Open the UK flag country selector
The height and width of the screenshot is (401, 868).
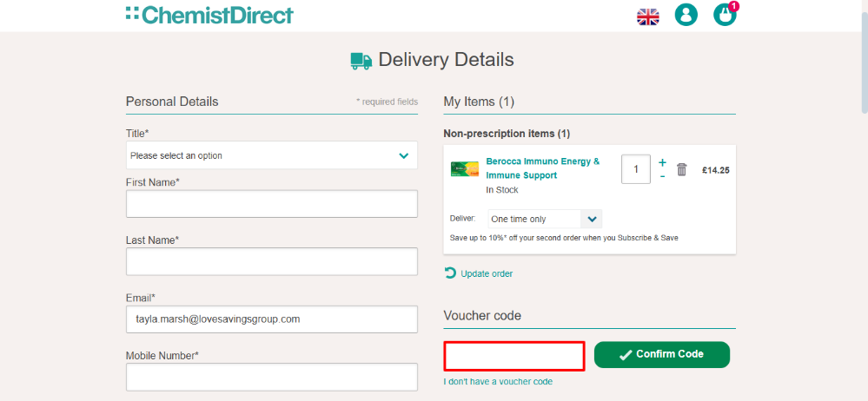[648, 16]
